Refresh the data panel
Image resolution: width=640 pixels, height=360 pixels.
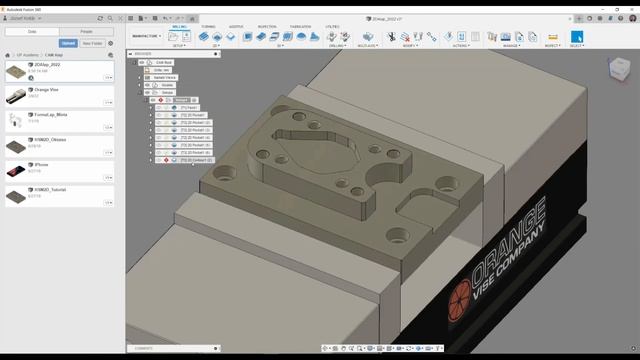click(100, 18)
